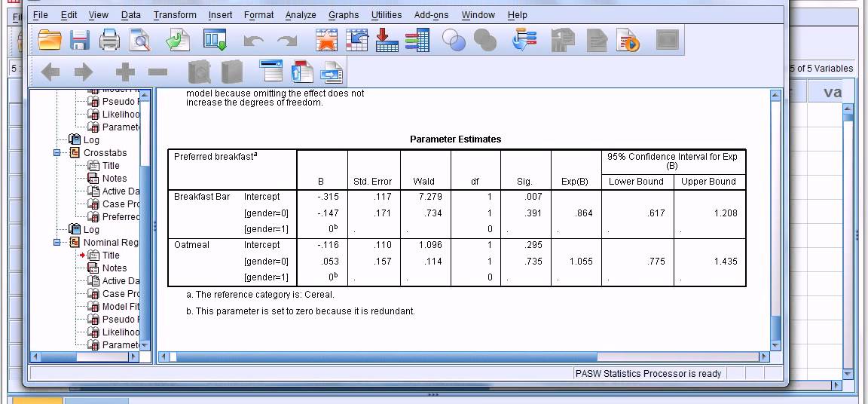Screen dimensions: 868x404
Task: Select Model Fit item under Nominal Reg
Action: 121,306
